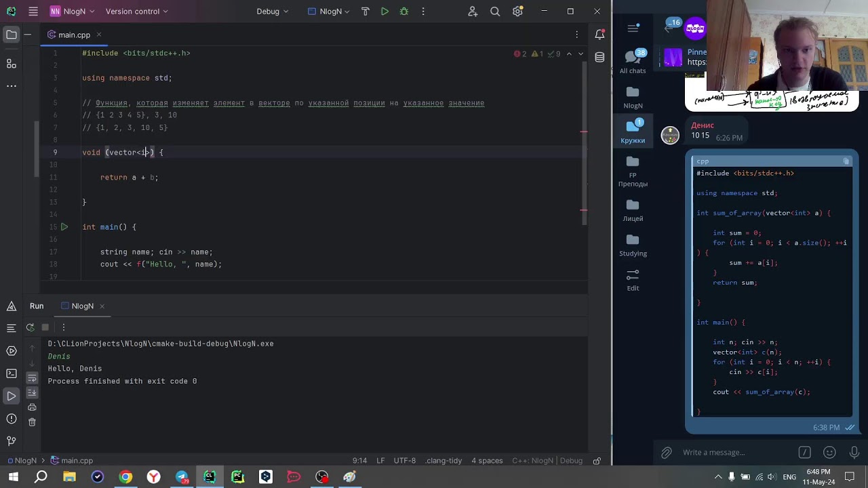The height and width of the screenshot is (488, 868).
Task: Open Search Everywhere magnifier in CLion
Action: click(x=495, y=12)
